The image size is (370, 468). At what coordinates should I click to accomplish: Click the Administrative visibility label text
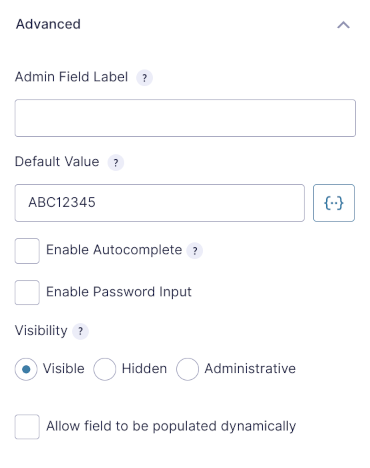250,369
